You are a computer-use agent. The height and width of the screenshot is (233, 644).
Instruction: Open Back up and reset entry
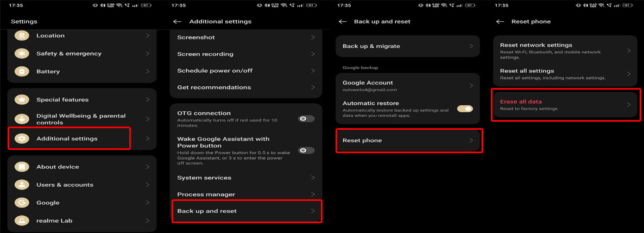[247, 211]
